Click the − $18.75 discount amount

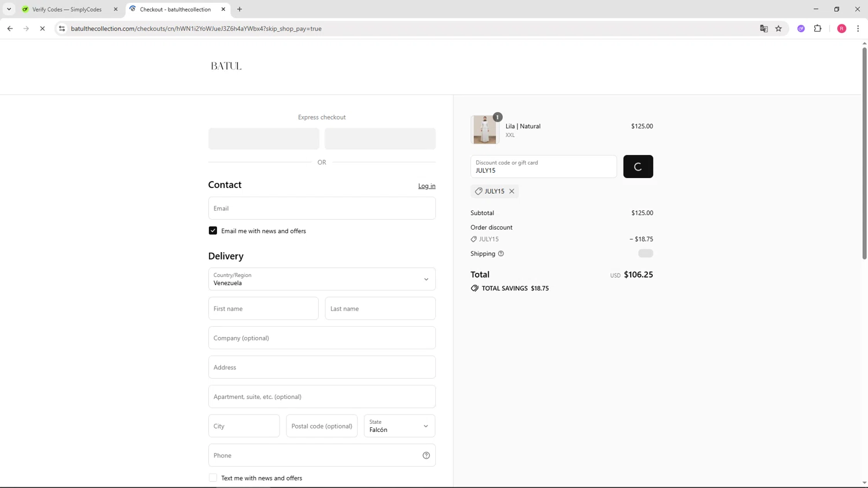click(641, 239)
